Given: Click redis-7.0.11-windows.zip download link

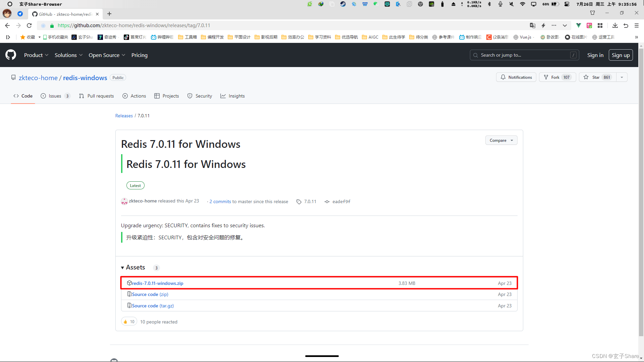Looking at the screenshot, I should pyautogui.click(x=157, y=283).
